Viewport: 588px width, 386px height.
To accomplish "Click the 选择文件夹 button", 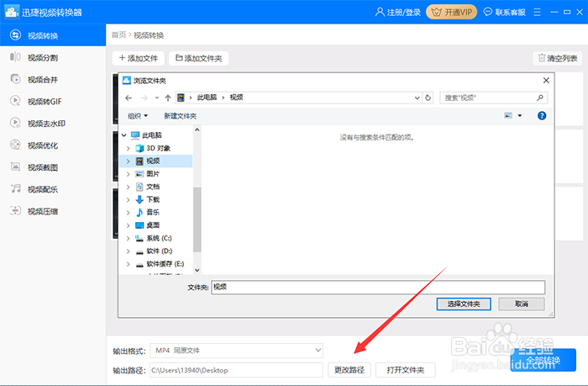I will [x=464, y=304].
